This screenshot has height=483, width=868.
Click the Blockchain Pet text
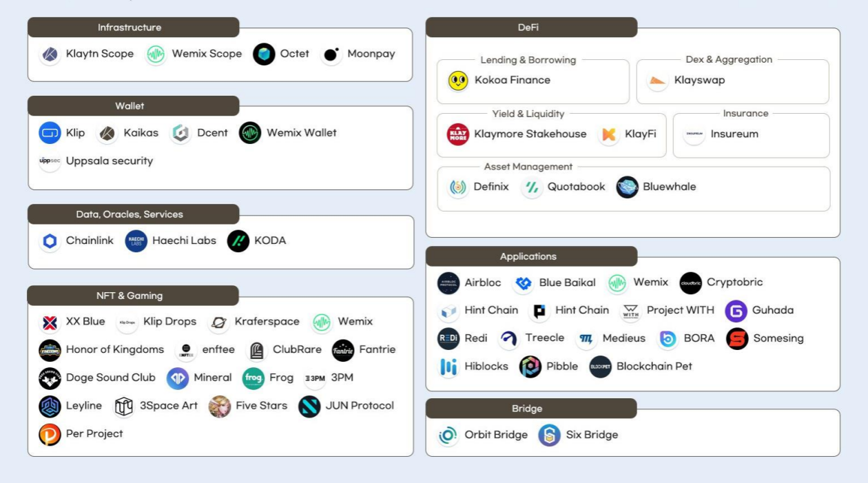(x=654, y=367)
